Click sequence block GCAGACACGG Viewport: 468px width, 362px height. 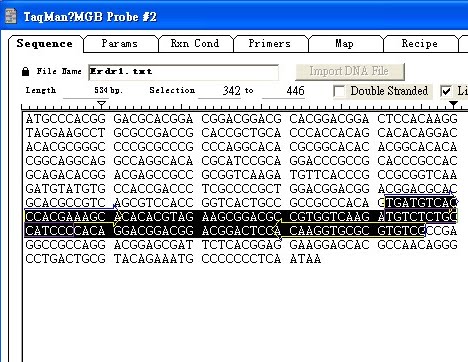[x=65, y=175]
